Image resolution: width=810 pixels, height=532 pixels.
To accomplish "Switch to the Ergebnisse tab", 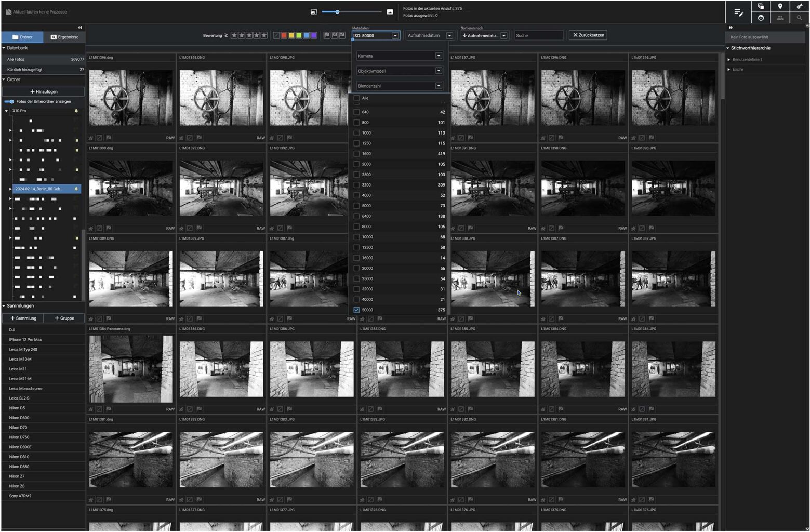I will tap(64, 37).
